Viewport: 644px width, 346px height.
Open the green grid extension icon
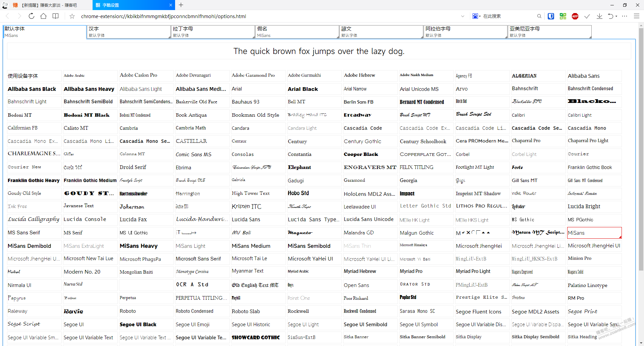click(563, 16)
